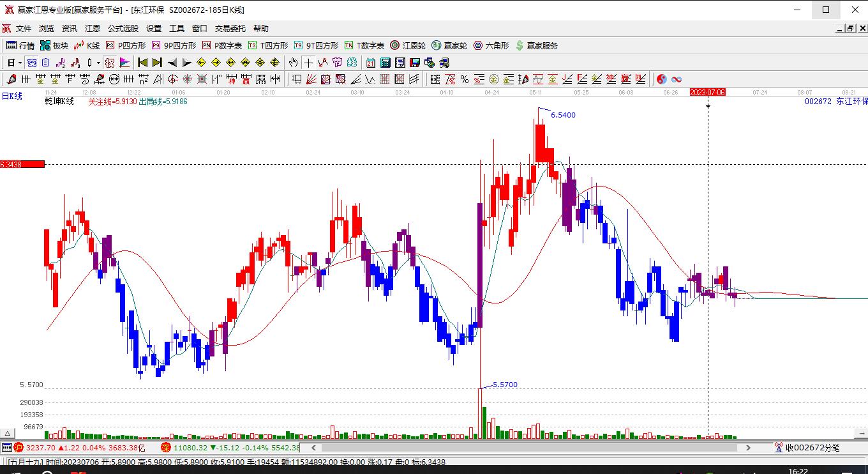This screenshot has width=868, height=474.
Task: Click the save floppy disk icon
Action: (415, 63)
